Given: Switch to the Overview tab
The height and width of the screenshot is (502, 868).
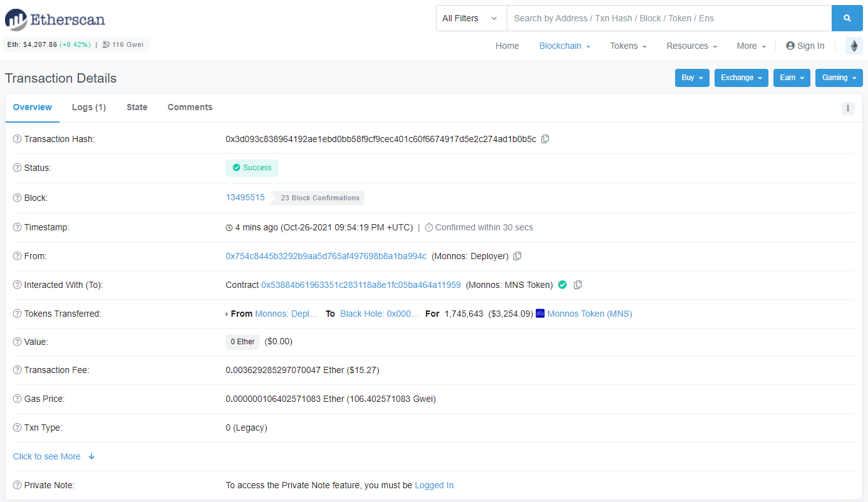Looking at the screenshot, I should 33,107.
